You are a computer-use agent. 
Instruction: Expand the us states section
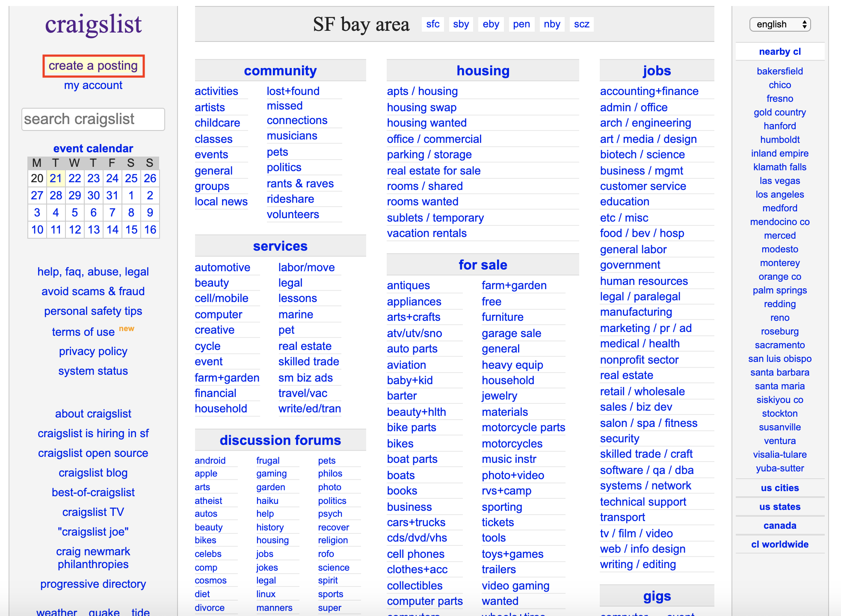tap(779, 507)
